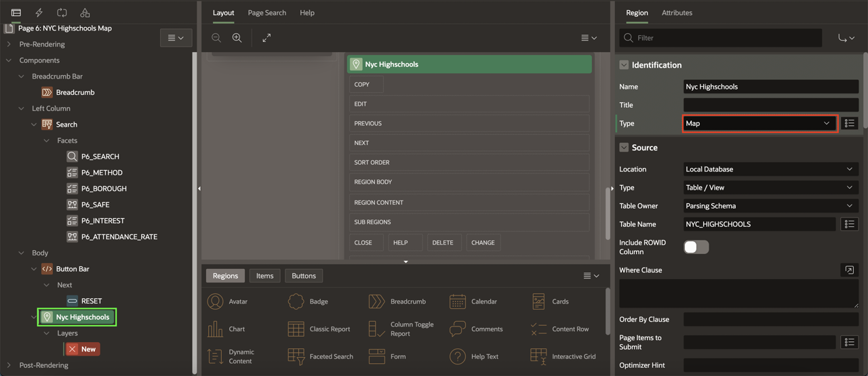Open the region Type Map dropdown

click(759, 123)
